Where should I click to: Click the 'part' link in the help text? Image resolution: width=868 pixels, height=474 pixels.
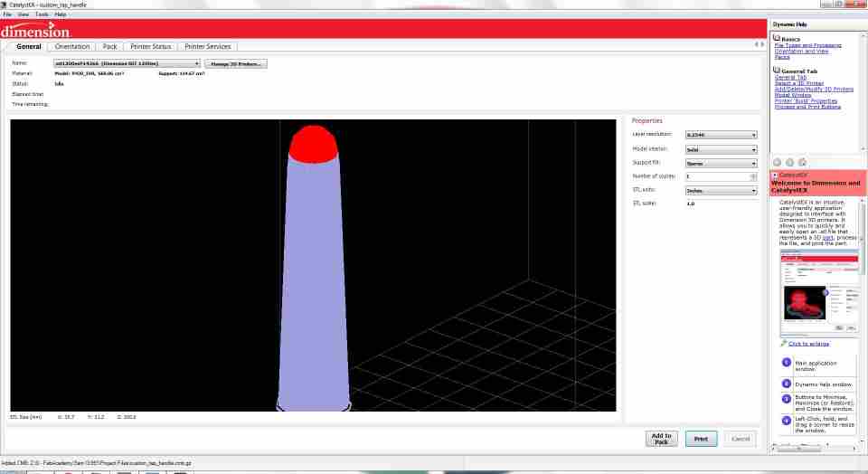click(x=827, y=238)
